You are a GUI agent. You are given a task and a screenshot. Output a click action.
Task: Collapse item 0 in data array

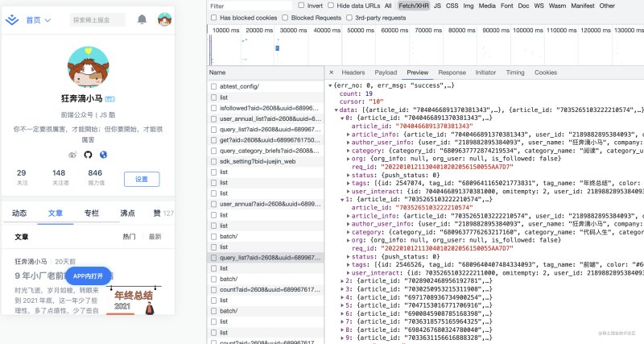(x=343, y=118)
